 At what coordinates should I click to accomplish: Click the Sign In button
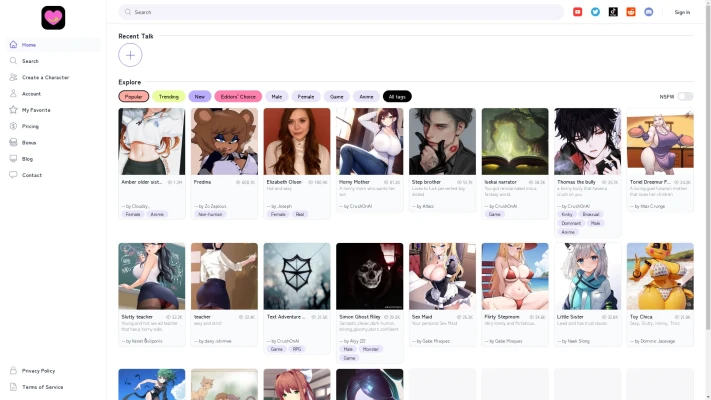click(x=682, y=12)
